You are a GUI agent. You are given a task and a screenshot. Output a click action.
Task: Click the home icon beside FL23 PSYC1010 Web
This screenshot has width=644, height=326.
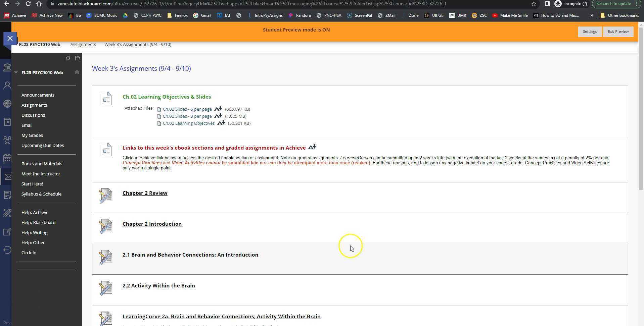click(x=77, y=72)
